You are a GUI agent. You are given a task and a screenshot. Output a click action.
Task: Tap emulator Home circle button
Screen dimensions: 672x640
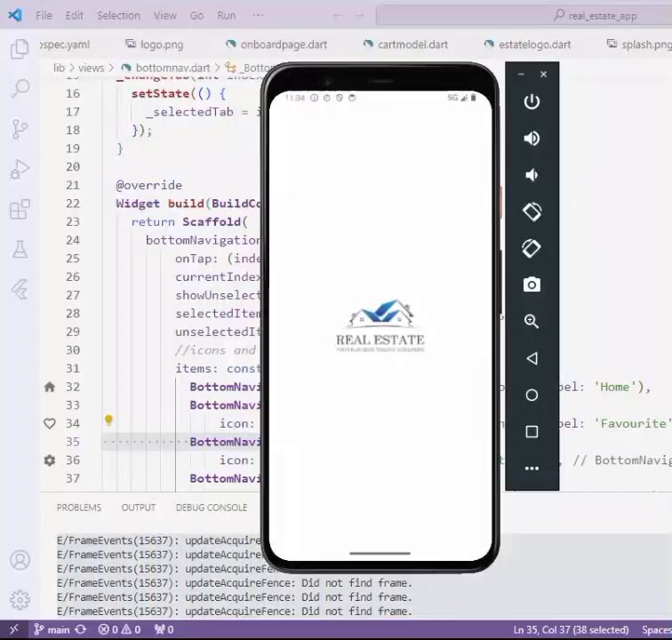(x=532, y=395)
